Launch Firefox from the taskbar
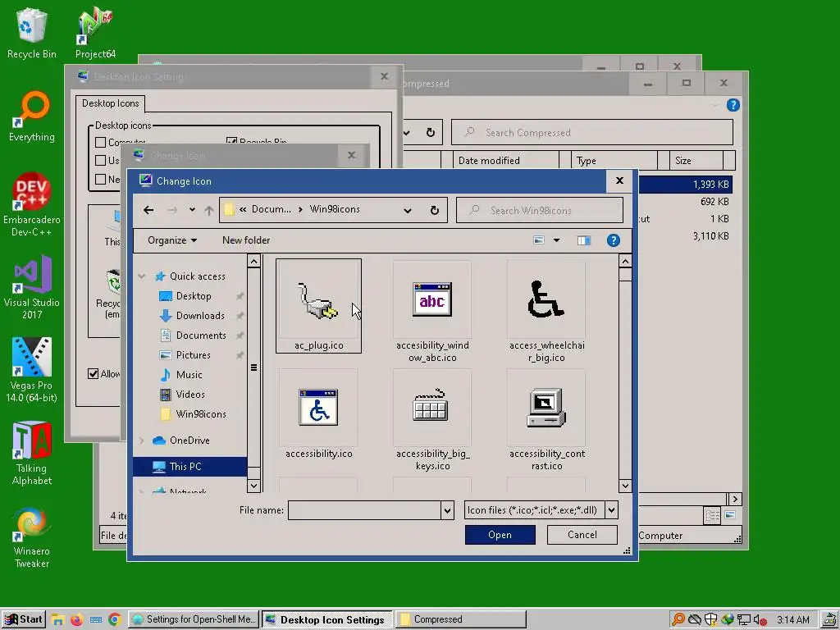 tap(76, 620)
